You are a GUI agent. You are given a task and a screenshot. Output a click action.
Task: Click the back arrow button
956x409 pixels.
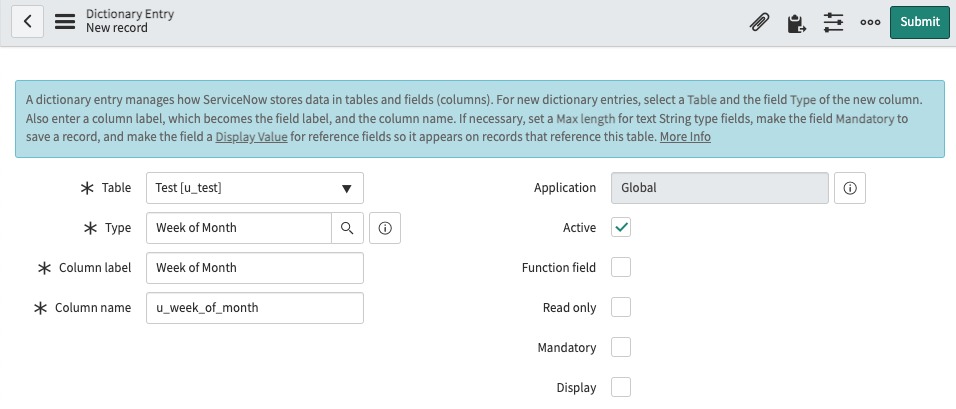click(27, 22)
